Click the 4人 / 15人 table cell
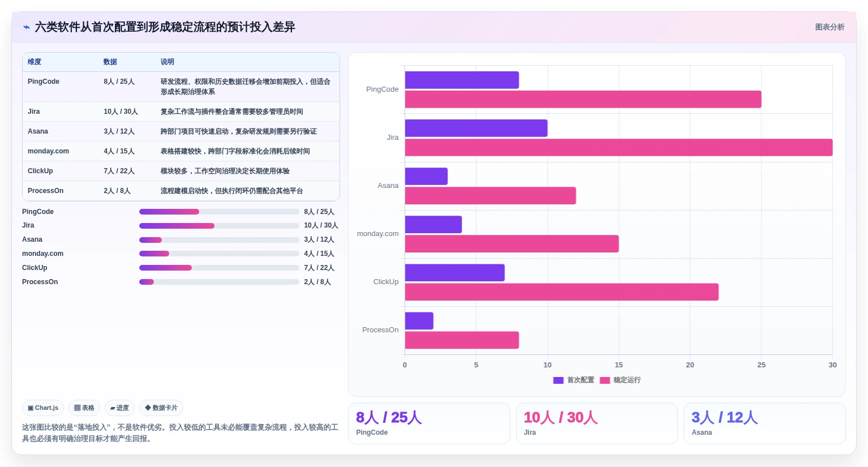This screenshot has height=467, width=868. coord(119,151)
